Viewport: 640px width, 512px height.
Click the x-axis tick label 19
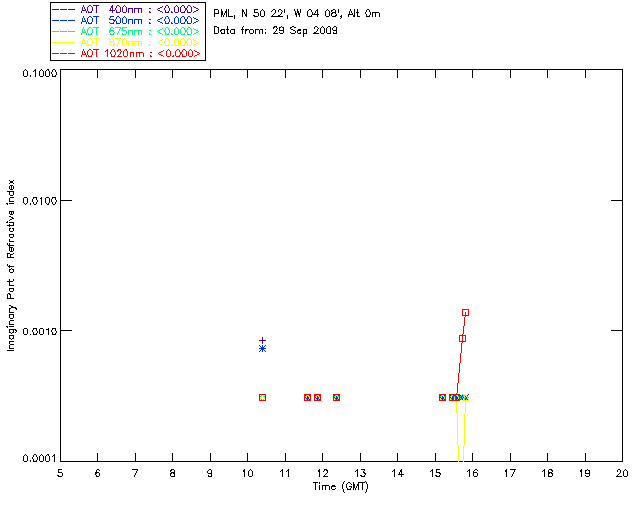tap(585, 473)
